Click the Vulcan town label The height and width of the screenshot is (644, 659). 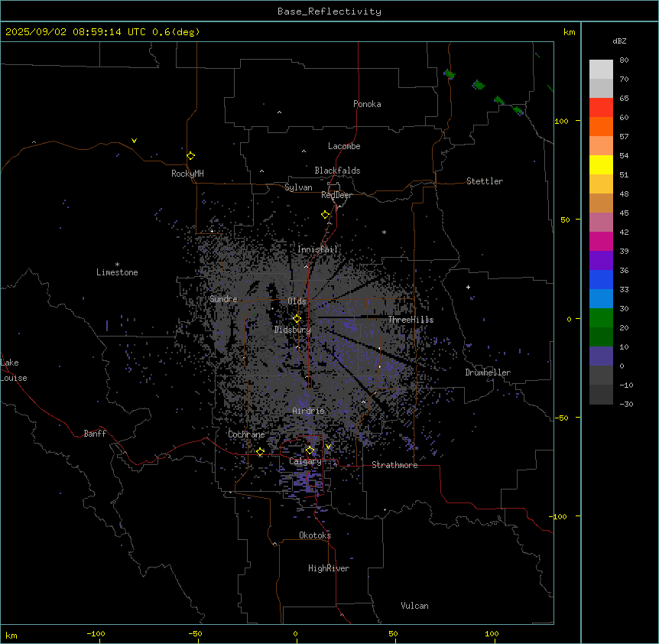point(415,606)
